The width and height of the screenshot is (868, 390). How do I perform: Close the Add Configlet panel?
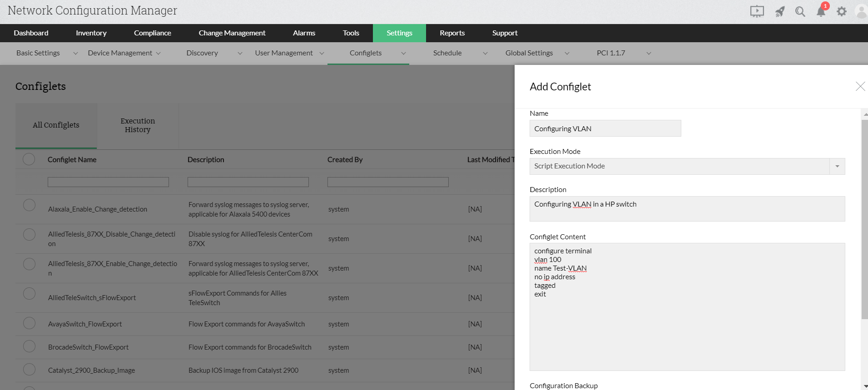point(860,86)
